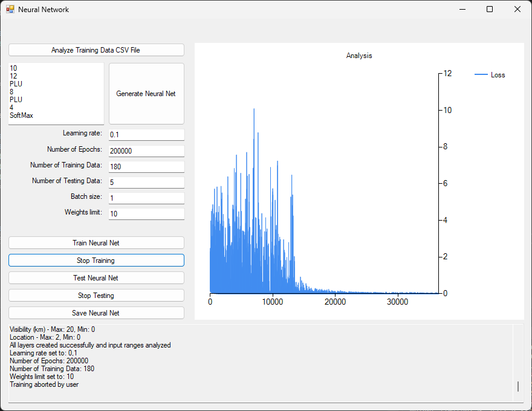Click inside the layer definition text box

(56, 94)
